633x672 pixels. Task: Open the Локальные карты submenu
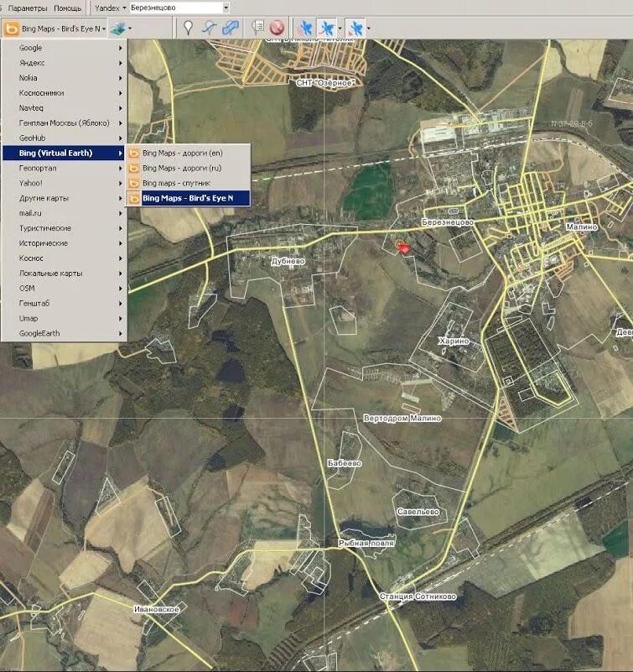coord(65,273)
